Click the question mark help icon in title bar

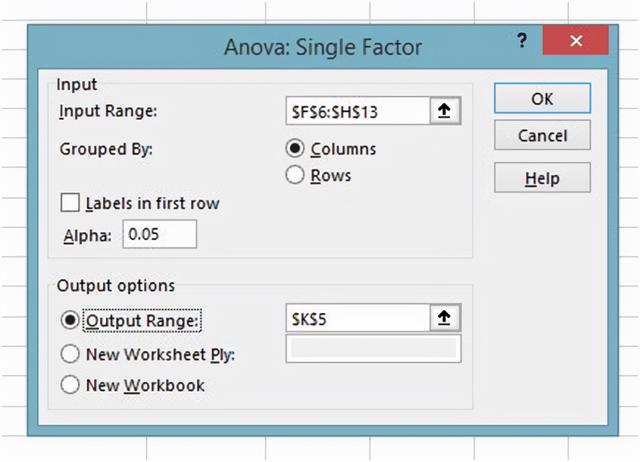[522, 43]
